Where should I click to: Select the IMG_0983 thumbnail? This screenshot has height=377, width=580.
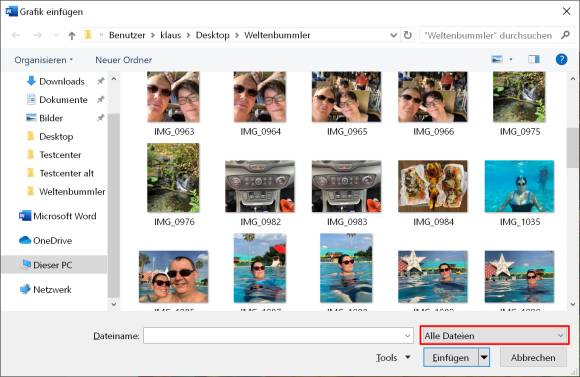[346, 186]
